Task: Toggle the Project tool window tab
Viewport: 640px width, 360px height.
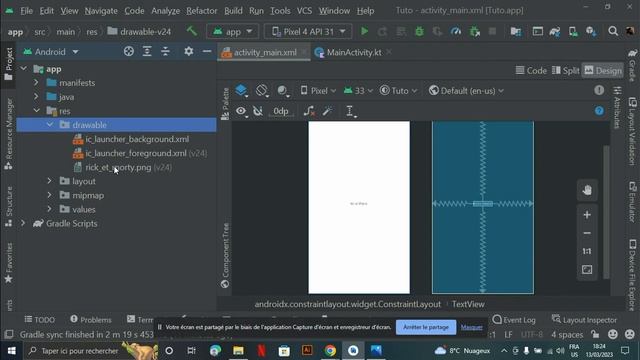Action: coord(9,64)
